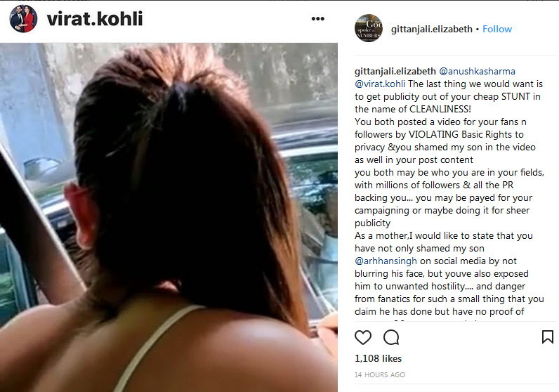This screenshot has height=392, width=559.
Task: Play the video of woman in car
Action: pyautogui.click(x=169, y=217)
